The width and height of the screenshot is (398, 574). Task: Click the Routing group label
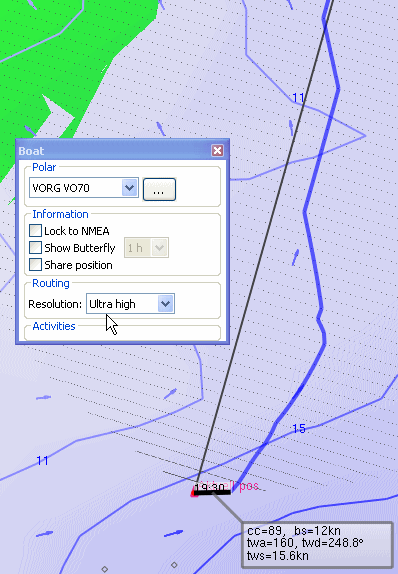click(51, 283)
